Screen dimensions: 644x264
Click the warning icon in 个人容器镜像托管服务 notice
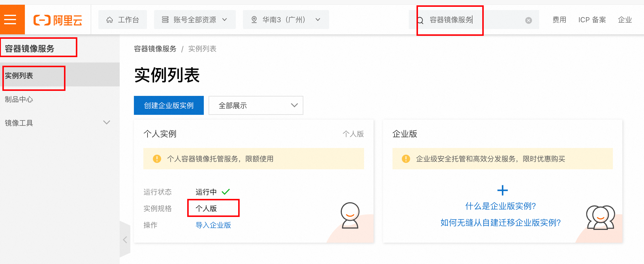coord(157,159)
